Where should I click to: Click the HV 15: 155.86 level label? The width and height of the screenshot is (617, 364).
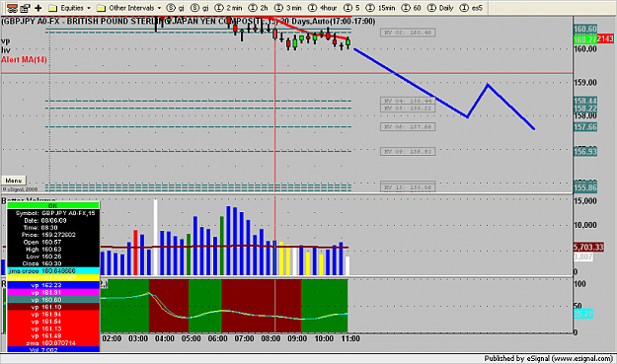click(408, 187)
